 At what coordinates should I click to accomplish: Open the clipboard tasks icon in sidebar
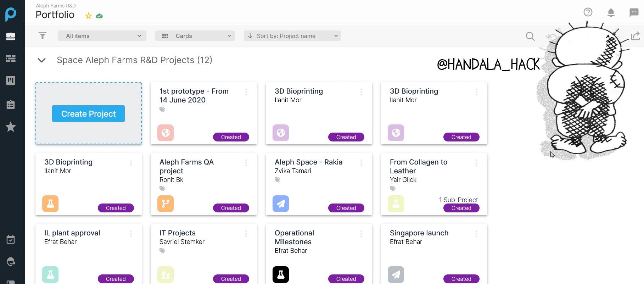pos(11,105)
